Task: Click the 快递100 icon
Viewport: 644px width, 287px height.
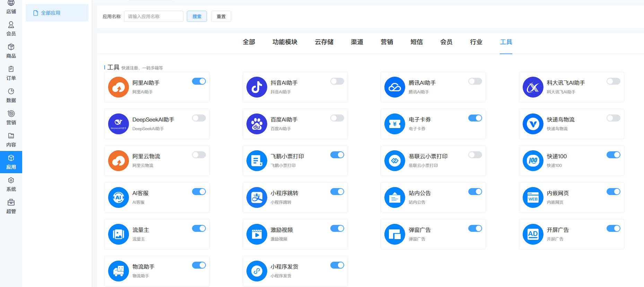Action: (533, 161)
